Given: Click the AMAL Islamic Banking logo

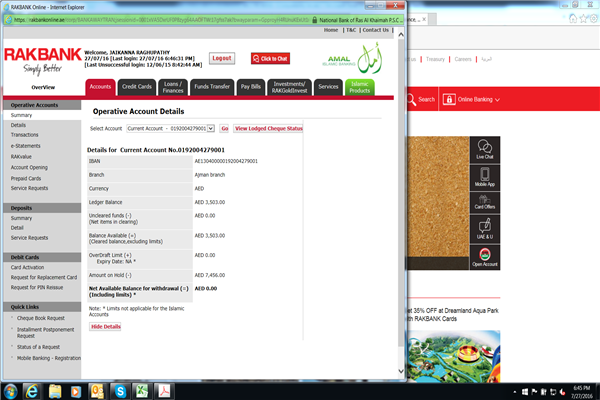Looking at the screenshot, I should 352,59.
